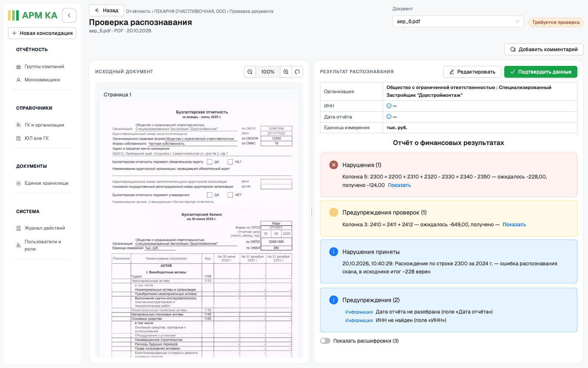588x368 pixels.
Task: Open Пользователи и роли menu item
Action: tap(42, 245)
